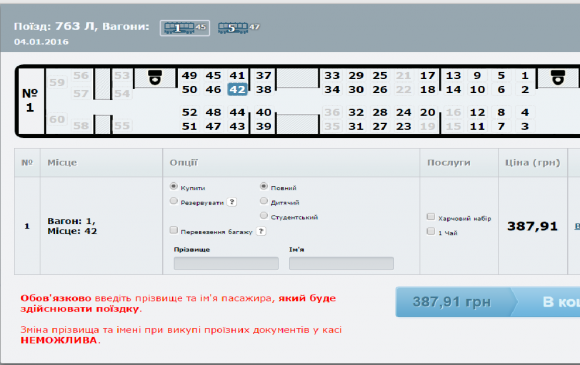The height and width of the screenshot is (365, 580).
Task: Choose seat 47 in the wagon
Action: click(x=213, y=126)
